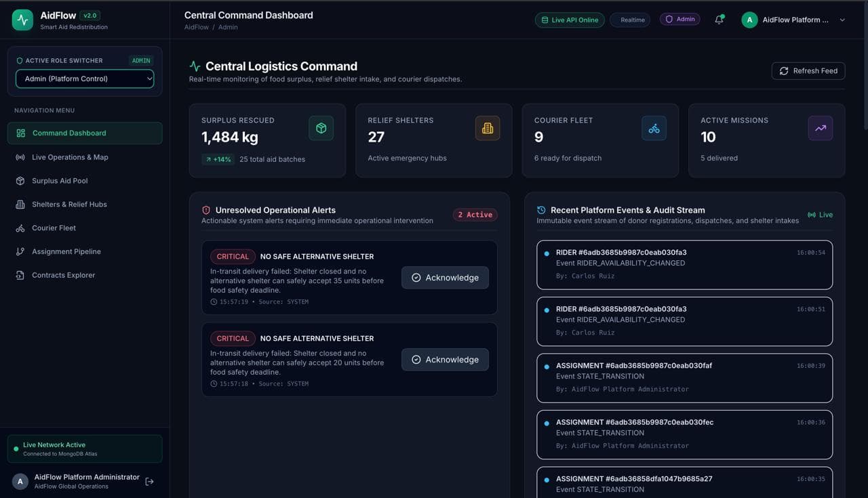
Task: Click the Live API Online badge
Action: 570,20
